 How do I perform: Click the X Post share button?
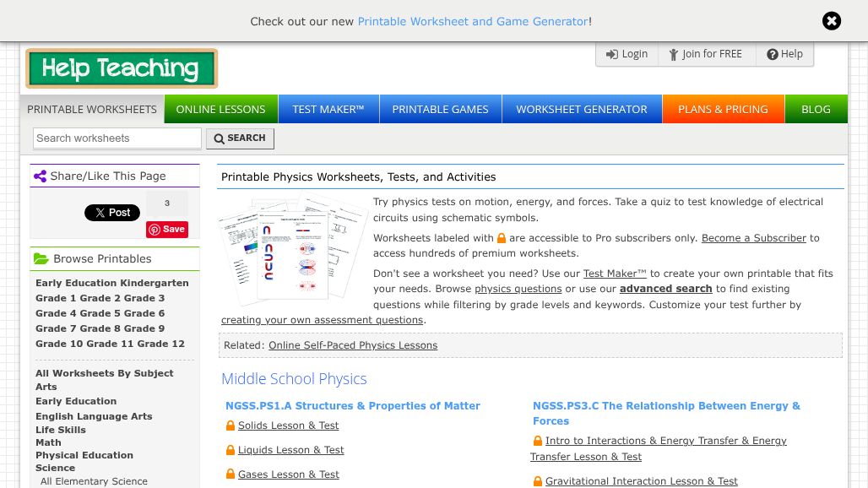coord(112,213)
